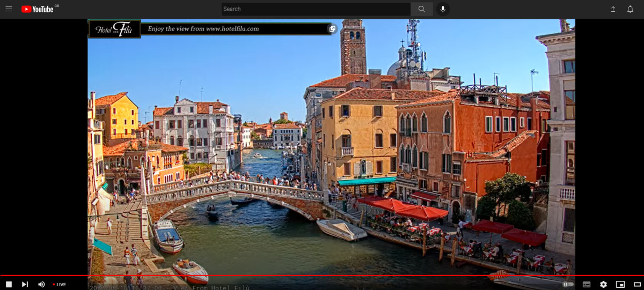Click the copy icon beside the title banner
This screenshot has width=644, height=290.
pos(332,29)
